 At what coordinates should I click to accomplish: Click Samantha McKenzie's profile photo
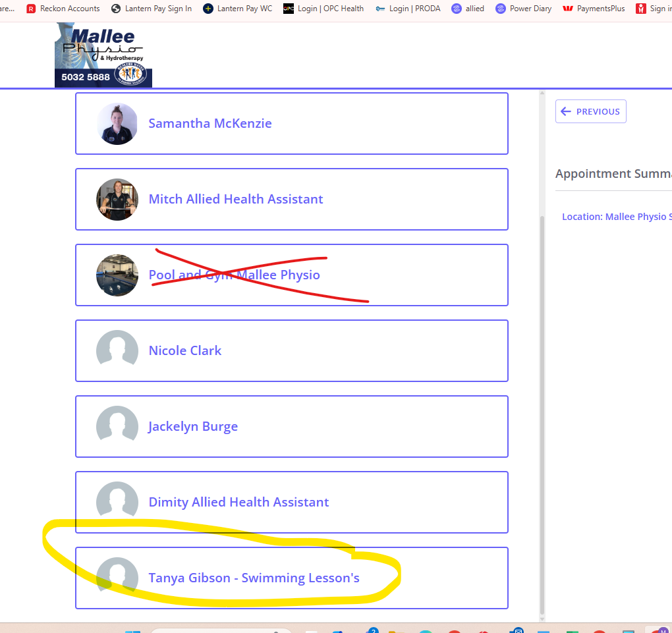117,124
